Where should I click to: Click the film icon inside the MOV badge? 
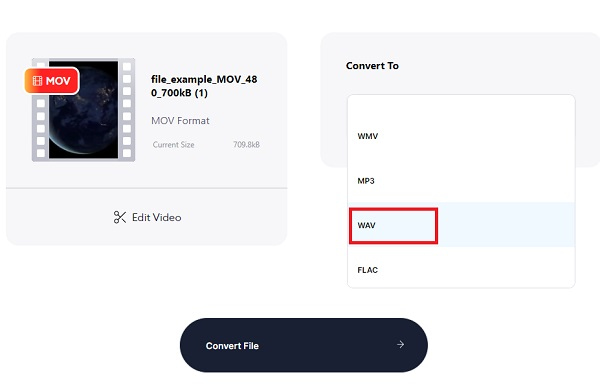click(x=37, y=81)
